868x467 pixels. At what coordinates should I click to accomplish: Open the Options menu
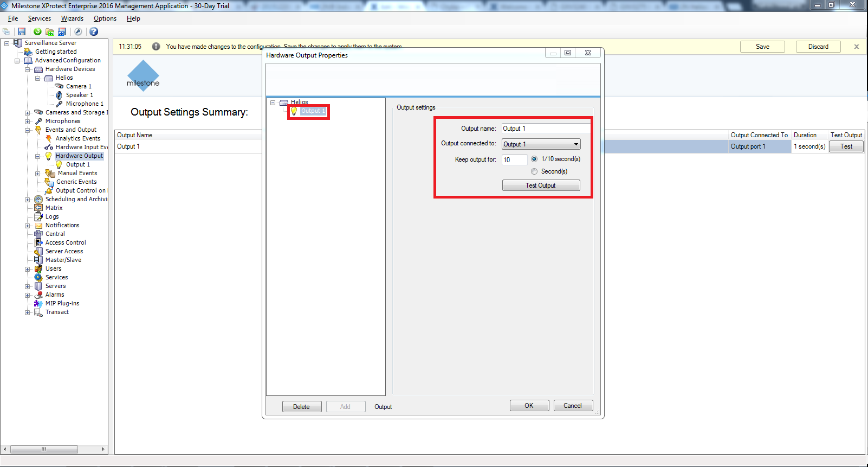coord(105,18)
